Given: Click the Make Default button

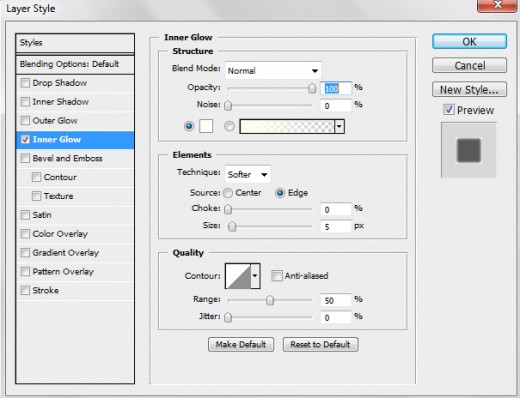Looking at the screenshot, I should (x=241, y=344).
